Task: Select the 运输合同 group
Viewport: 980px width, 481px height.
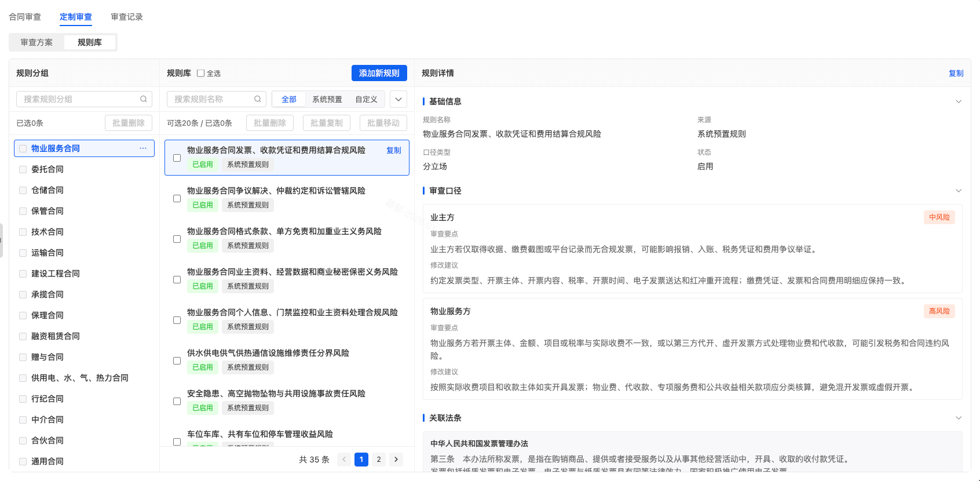Action: tap(84, 253)
